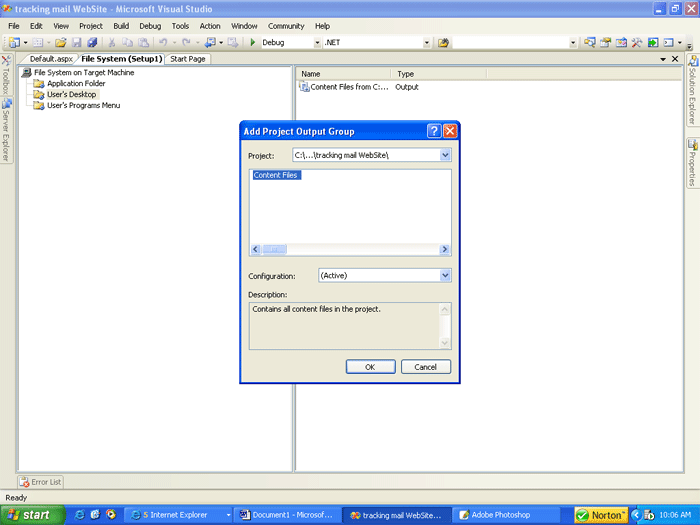This screenshot has height=525, width=700.
Task: Click the Open File folder icon
Action: click(61, 42)
